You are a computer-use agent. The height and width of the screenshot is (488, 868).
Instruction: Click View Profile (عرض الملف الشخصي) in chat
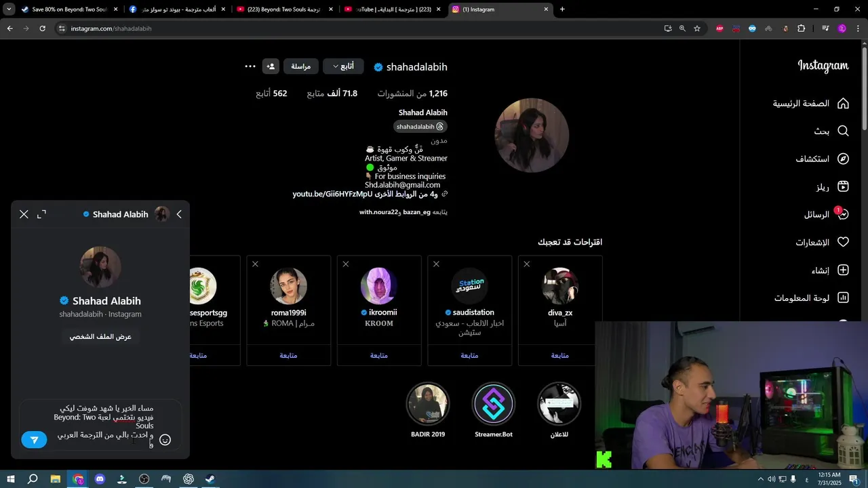(x=100, y=336)
